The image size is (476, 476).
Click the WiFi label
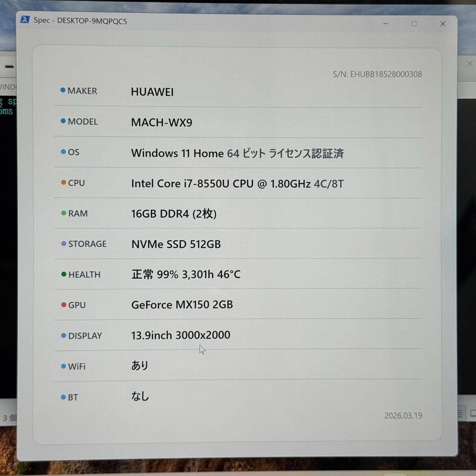[77, 366]
